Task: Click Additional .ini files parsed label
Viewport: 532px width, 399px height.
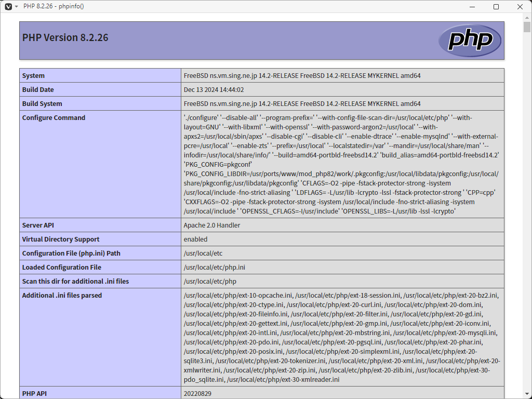Action: point(62,296)
